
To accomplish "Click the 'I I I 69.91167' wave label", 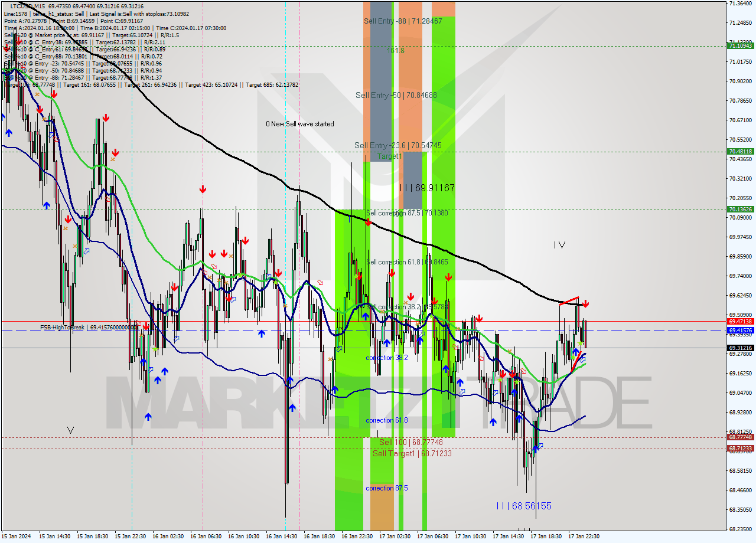I will click(427, 188).
